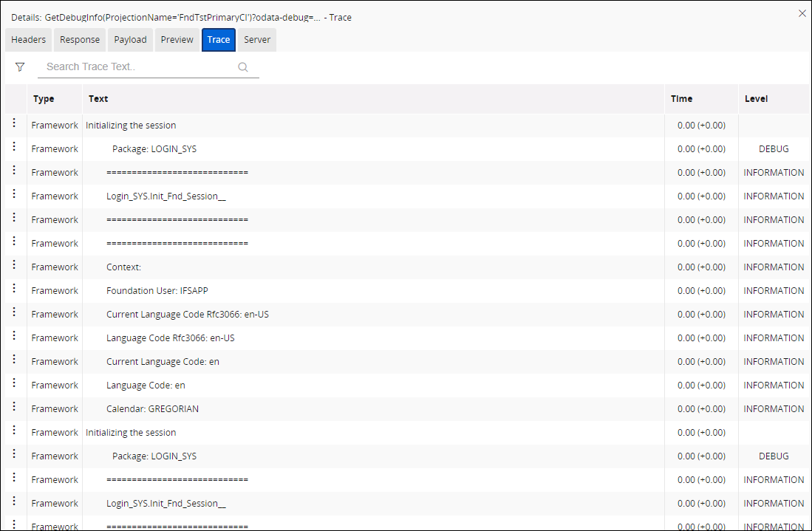Open the Preview tab
The height and width of the screenshot is (531, 812).
[x=177, y=40]
